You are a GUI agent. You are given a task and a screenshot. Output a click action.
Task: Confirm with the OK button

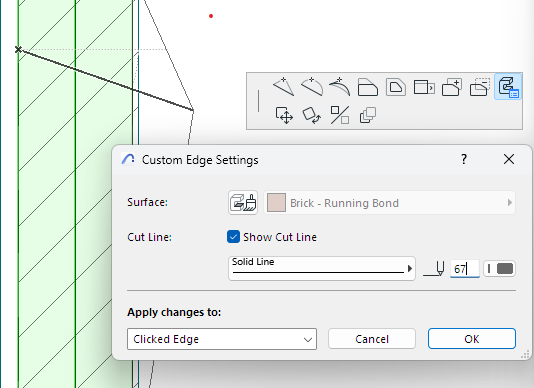point(472,339)
